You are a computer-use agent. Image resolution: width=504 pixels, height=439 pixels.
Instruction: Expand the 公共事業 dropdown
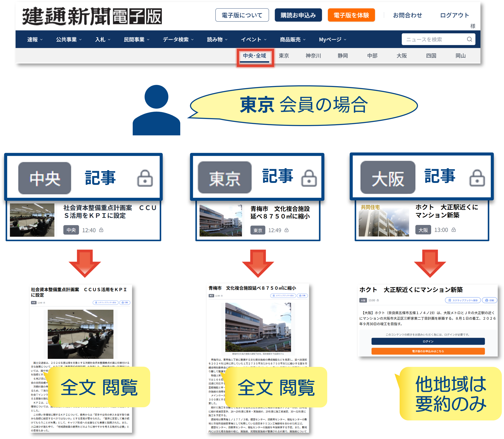tap(69, 40)
